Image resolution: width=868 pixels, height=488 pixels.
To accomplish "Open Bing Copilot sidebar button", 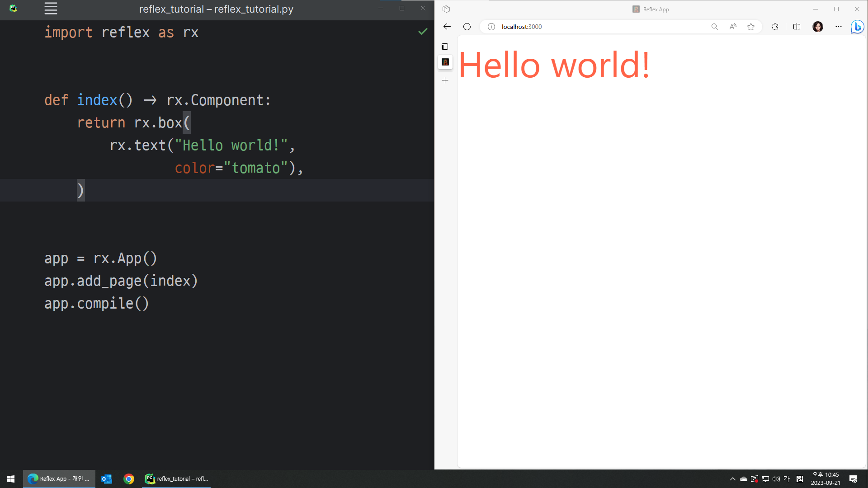I will point(857,27).
